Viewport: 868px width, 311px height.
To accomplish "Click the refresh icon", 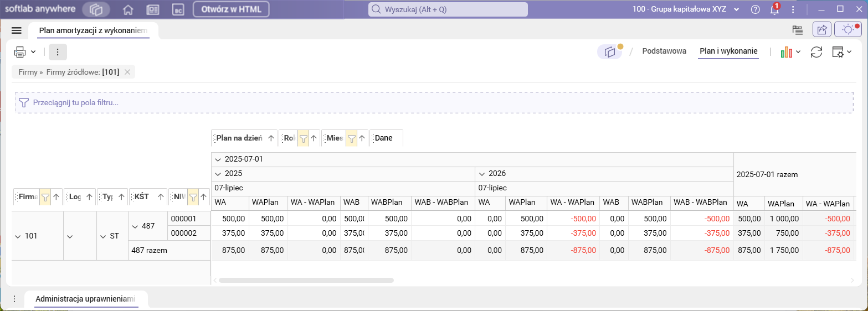I will [x=816, y=52].
